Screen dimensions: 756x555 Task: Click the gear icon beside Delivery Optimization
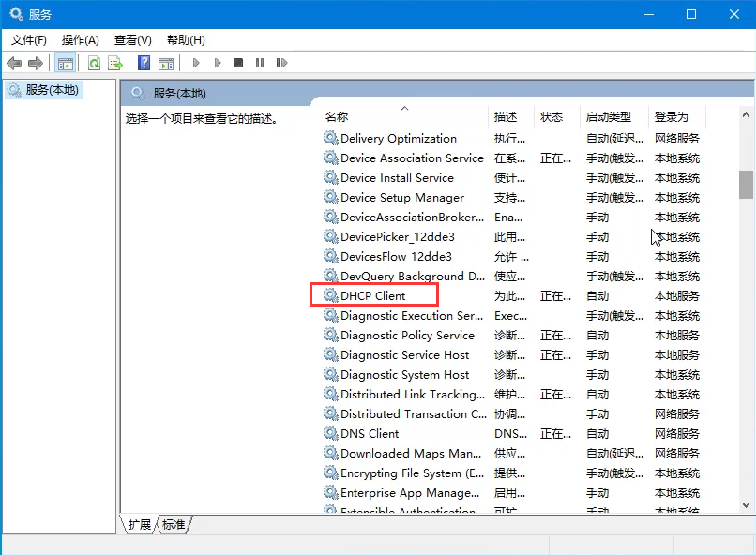pyautogui.click(x=331, y=138)
